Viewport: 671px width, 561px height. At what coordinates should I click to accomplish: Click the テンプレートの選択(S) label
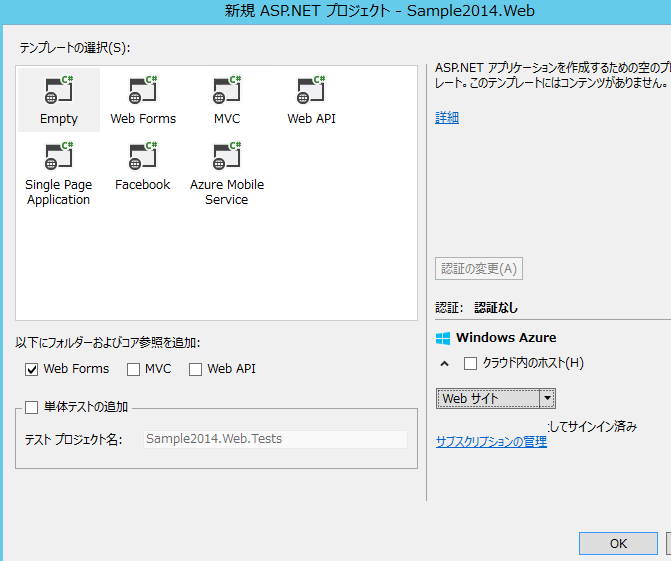pos(75,47)
